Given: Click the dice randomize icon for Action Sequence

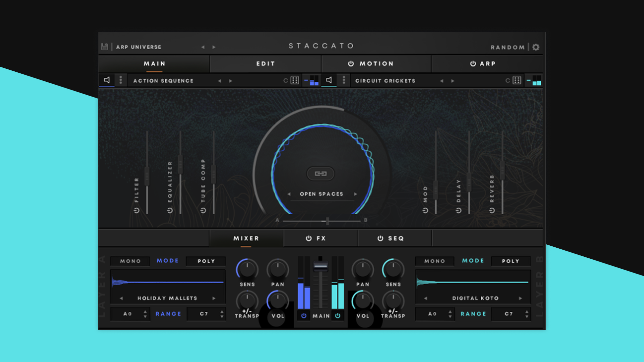Looking at the screenshot, I should 294,80.
